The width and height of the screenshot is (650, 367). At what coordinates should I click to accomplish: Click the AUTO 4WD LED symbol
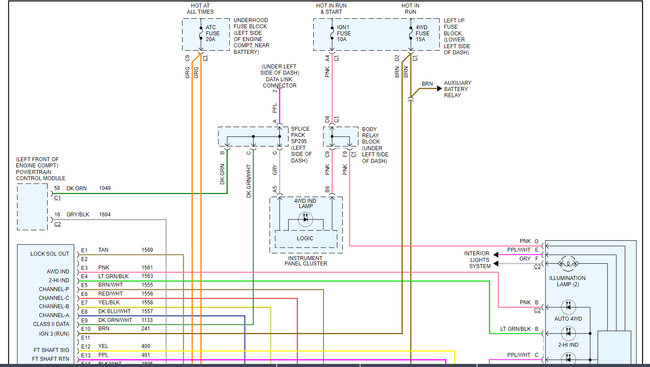point(568,307)
